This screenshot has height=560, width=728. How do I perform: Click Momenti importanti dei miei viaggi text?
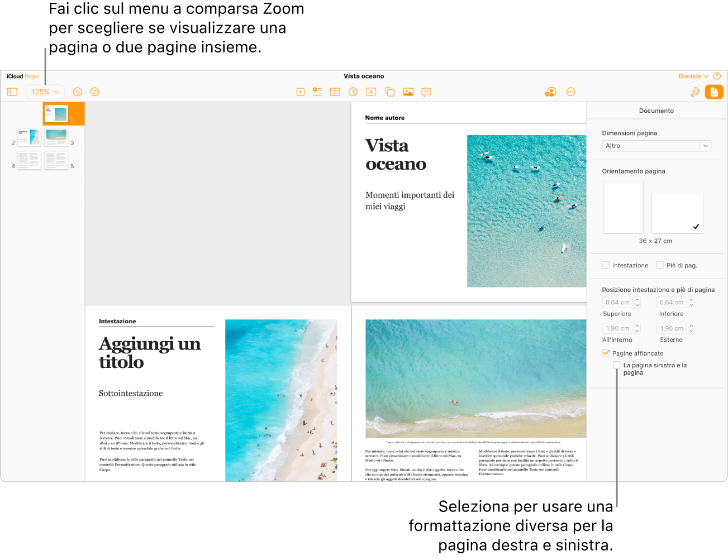click(410, 200)
